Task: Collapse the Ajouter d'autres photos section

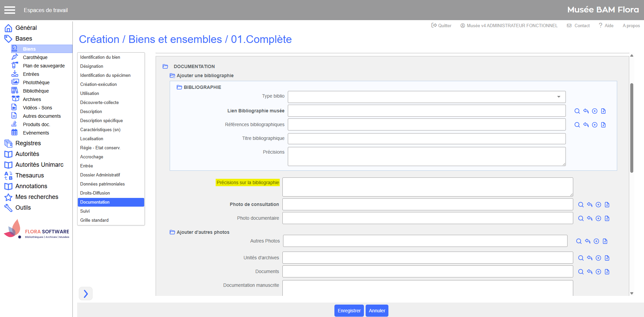Action: pyautogui.click(x=172, y=232)
